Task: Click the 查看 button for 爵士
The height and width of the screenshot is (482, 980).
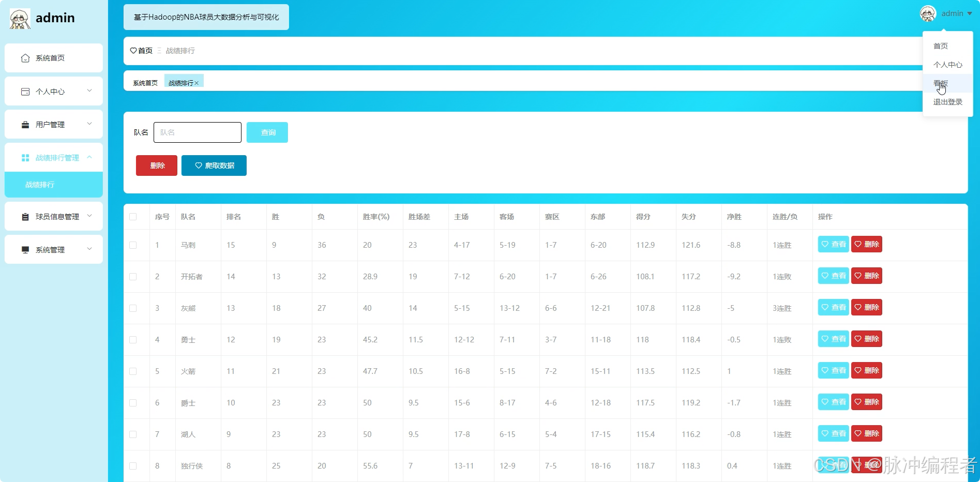Action: click(x=834, y=402)
